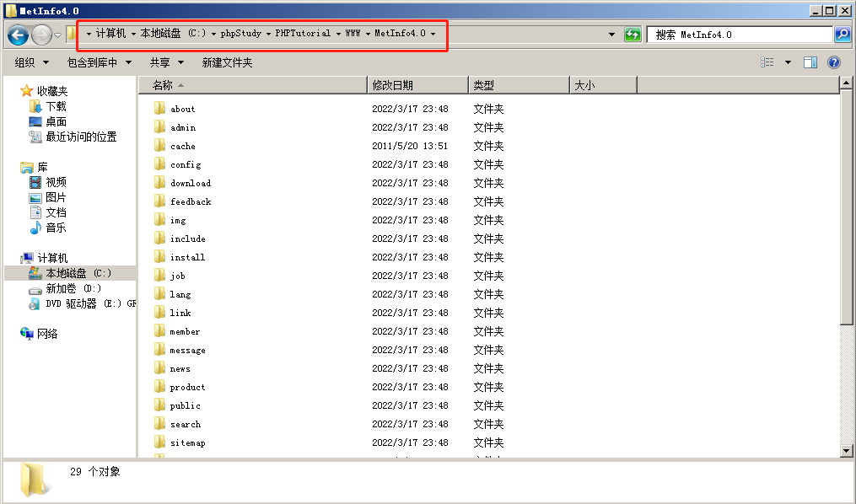
Task: Open the address bar history dropdown
Action: 611,35
